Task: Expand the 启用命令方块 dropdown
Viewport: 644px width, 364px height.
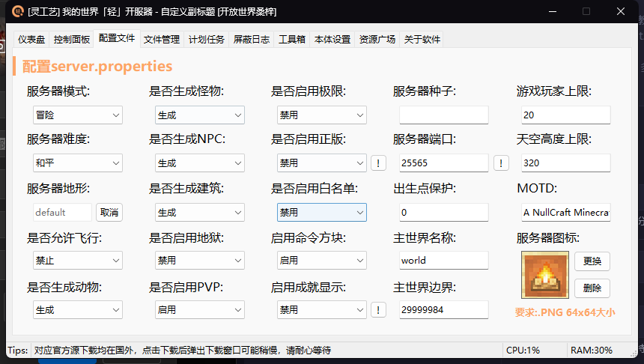Action: click(x=321, y=261)
